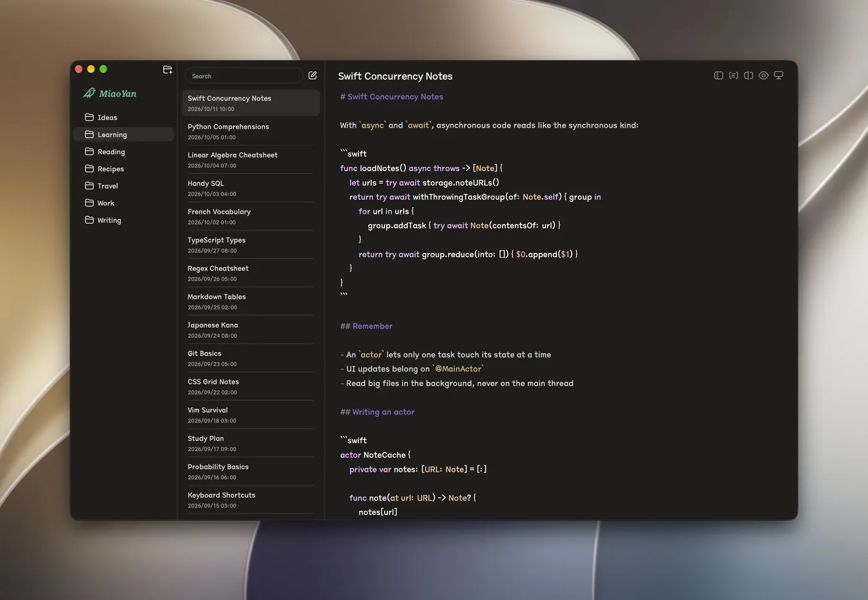Click the Travel folder icon
Viewport: 868px width, 600px height.
pyautogui.click(x=89, y=186)
